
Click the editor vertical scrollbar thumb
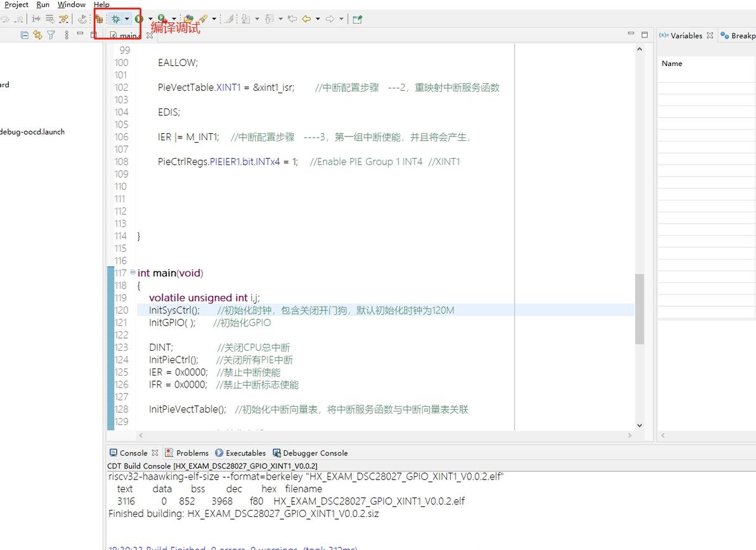tap(639, 309)
